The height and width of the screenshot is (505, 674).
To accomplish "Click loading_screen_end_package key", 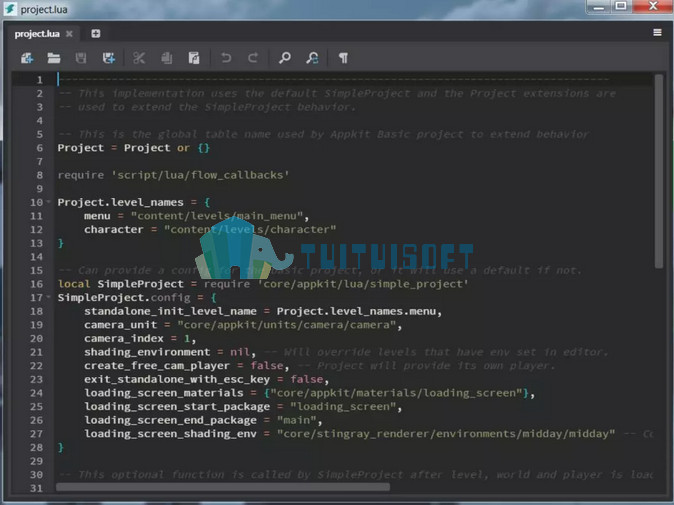I will tap(170, 420).
